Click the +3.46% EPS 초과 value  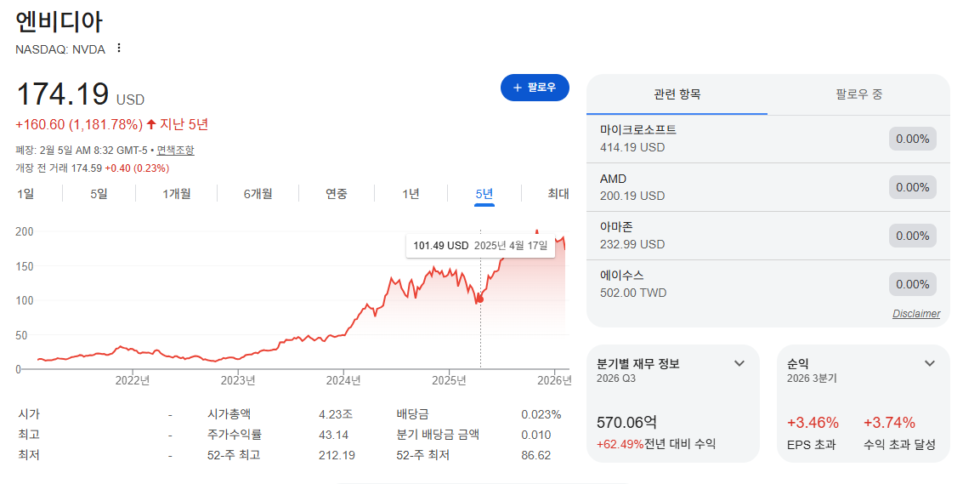[813, 423]
